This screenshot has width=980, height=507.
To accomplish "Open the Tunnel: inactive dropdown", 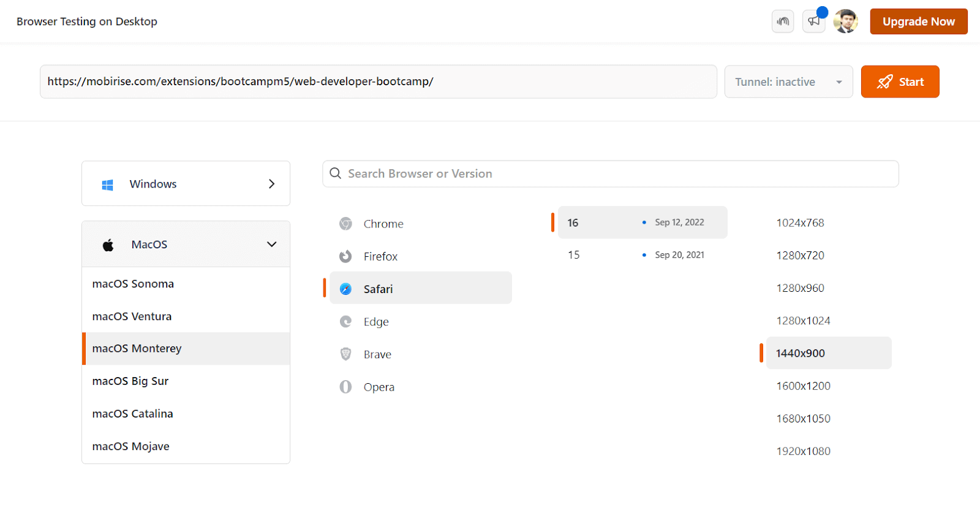I will click(789, 82).
